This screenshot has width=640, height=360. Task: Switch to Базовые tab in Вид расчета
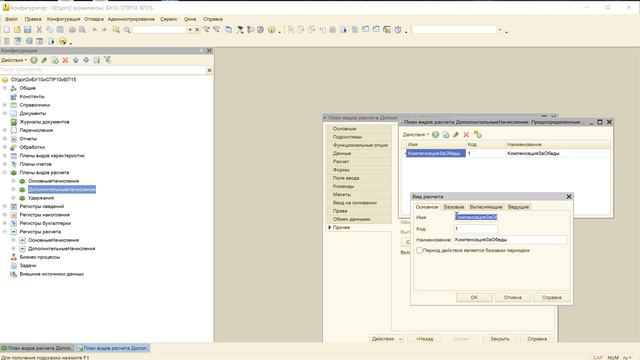pos(453,207)
